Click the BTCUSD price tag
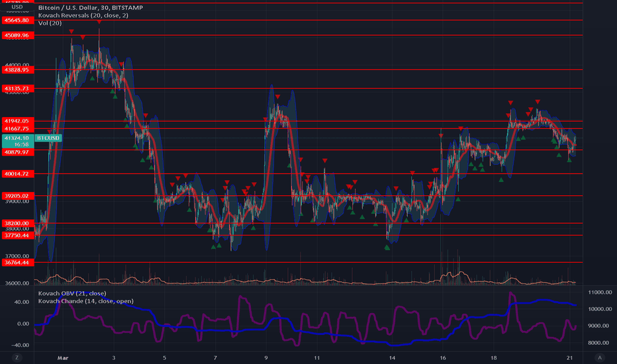 pyautogui.click(x=48, y=138)
